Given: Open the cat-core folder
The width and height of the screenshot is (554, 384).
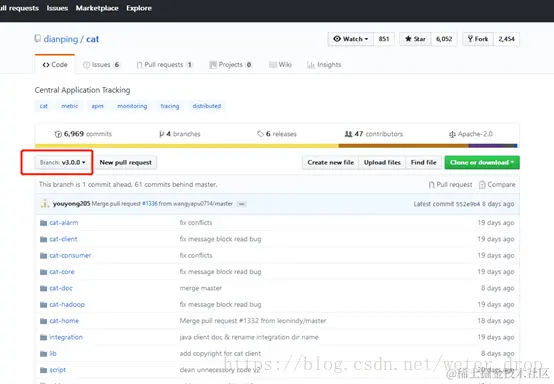Looking at the screenshot, I should [62, 272].
